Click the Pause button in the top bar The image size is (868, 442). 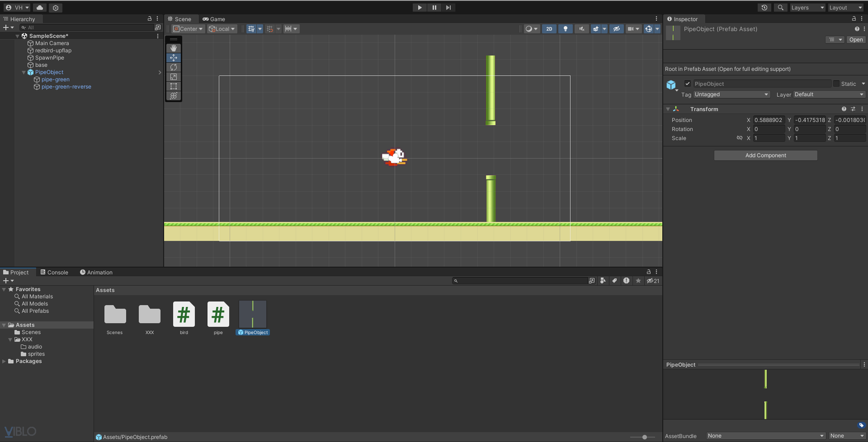(434, 8)
